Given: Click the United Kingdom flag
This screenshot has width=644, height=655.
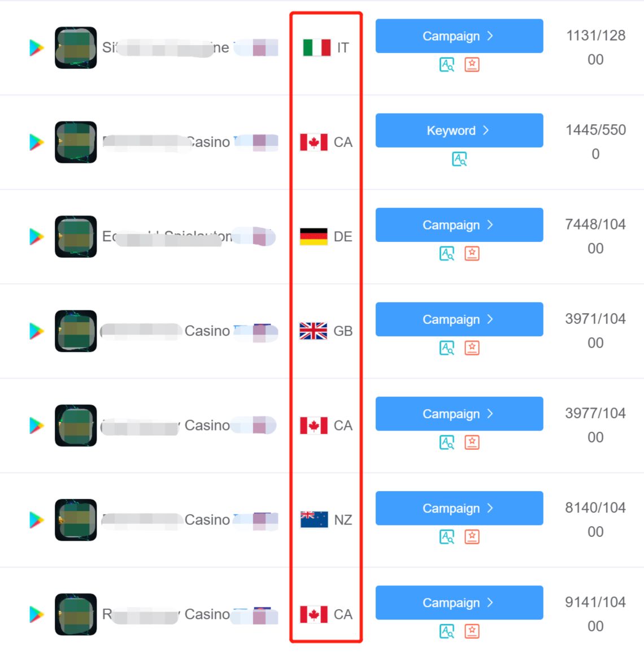Looking at the screenshot, I should (314, 331).
